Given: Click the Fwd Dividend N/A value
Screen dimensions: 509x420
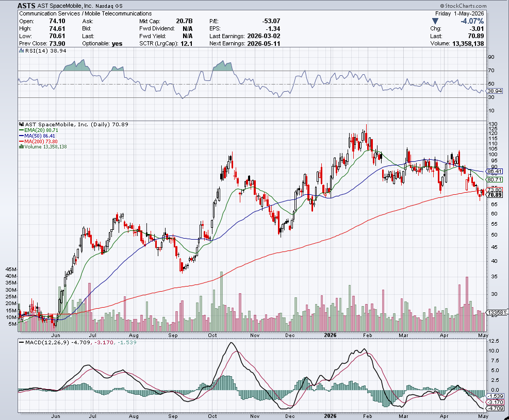Looking at the screenshot, I should tap(187, 28).
